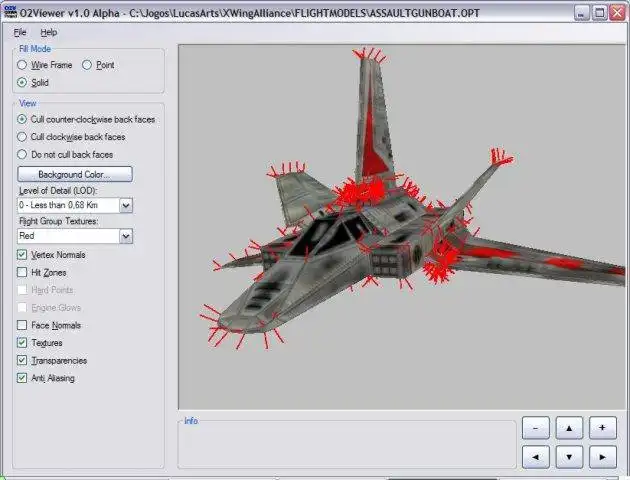Click the O2Viewer app icon in title bar
This screenshot has height=480, width=630.
[10, 12]
